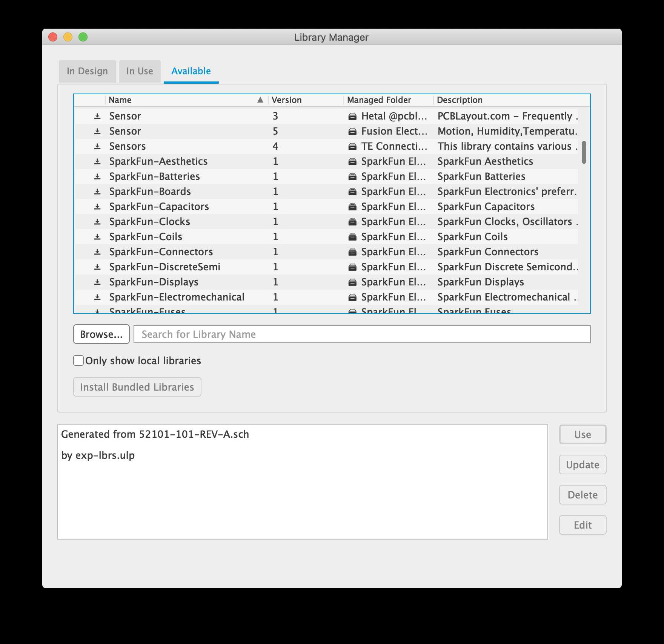Viewport: 664px width, 644px height.
Task: Click managed folder icon next to TE Connecti…
Action: click(352, 146)
